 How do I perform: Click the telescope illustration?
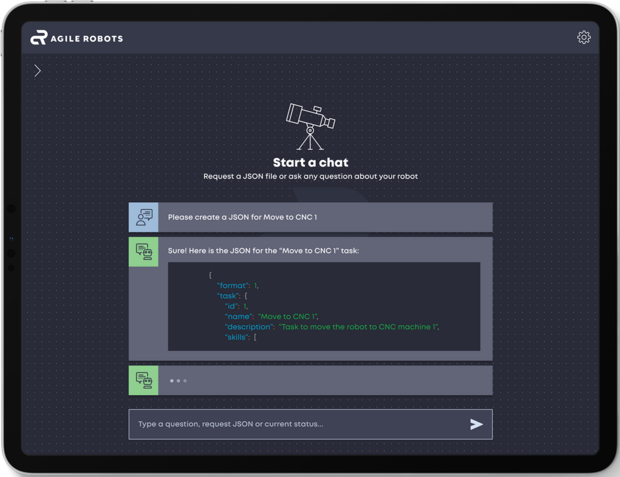coord(310,127)
